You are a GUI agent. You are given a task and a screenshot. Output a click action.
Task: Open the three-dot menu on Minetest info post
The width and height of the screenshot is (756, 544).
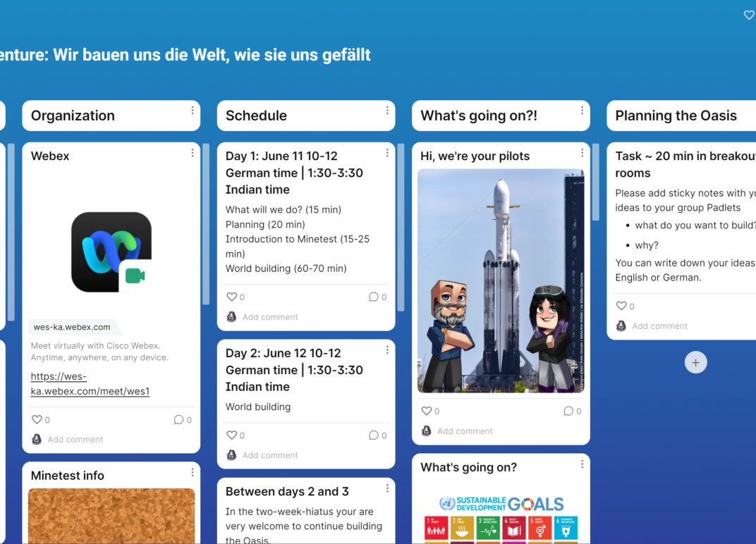[193, 472]
